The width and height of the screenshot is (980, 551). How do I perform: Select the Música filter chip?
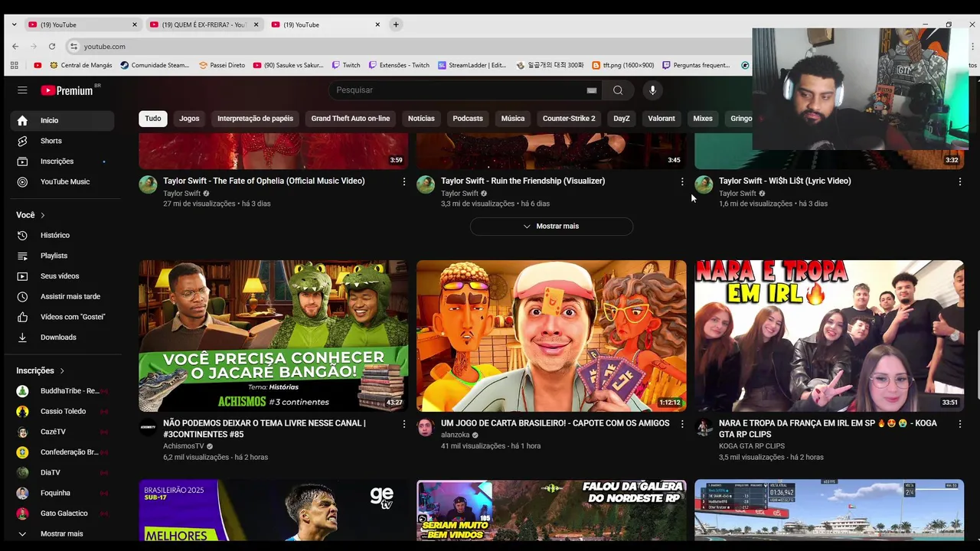(x=513, y=119)
